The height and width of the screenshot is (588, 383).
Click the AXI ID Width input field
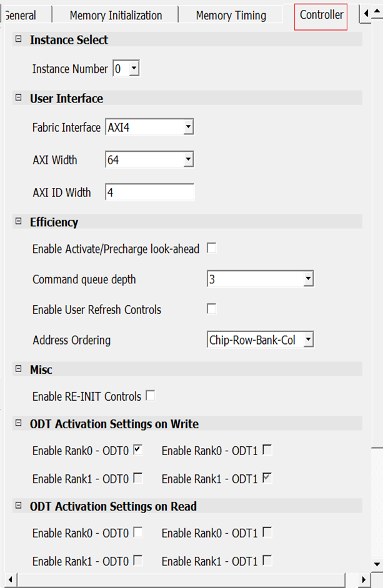[149, 193]
